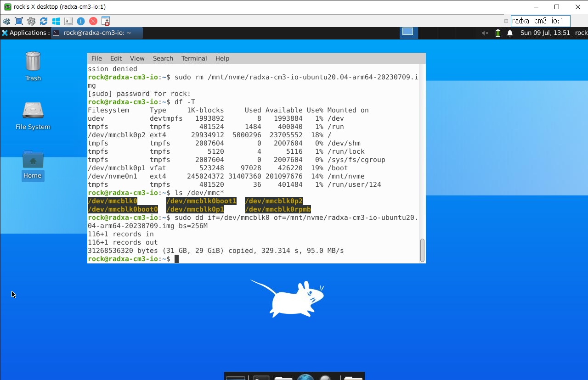The height and width of the screenshot is (380, 588).
Task: Launch the terminal emulator from dock
Action: pos(261,377)
